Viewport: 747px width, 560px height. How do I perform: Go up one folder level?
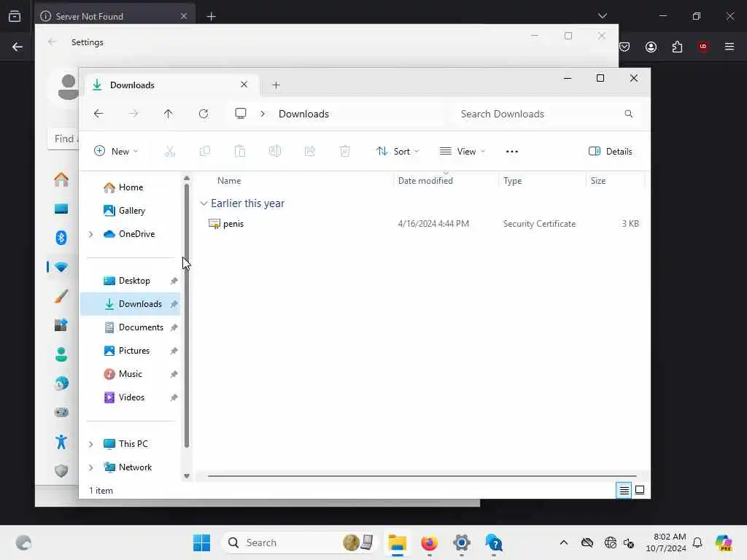[169, 114]
